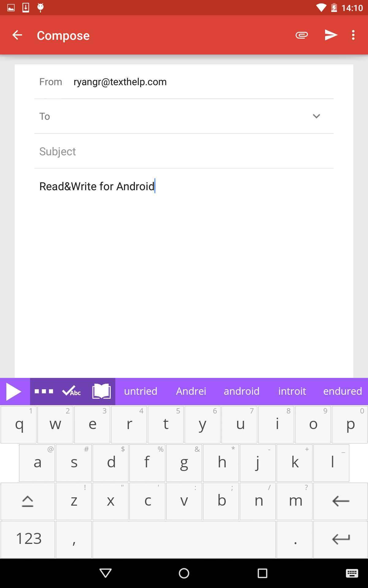The width and height of the screenshot is (368, 588).
Task: Tap the j key
Action: (x=258, y=463)
